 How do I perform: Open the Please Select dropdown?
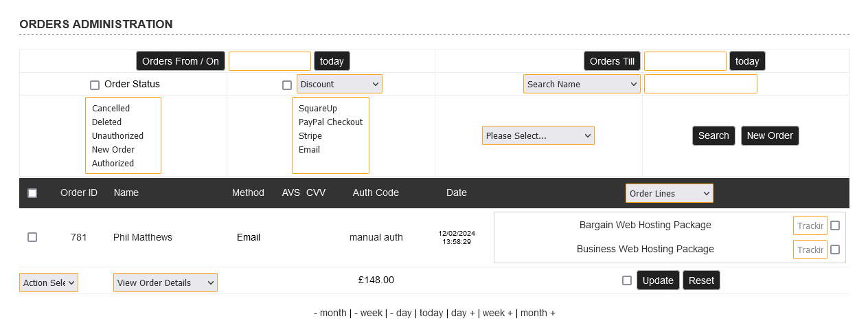[x=538, y=135]
